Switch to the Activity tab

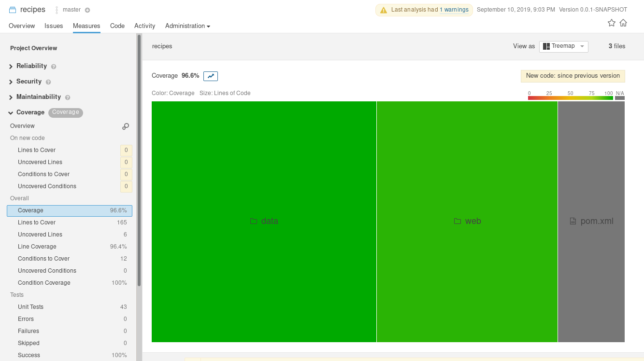pyautogui.click(x=144, y=26)
